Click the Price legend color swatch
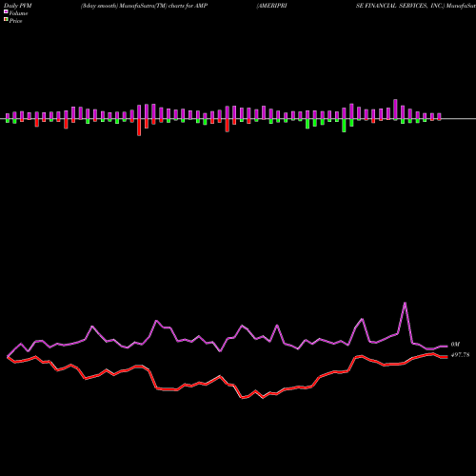 coord(6,20)
